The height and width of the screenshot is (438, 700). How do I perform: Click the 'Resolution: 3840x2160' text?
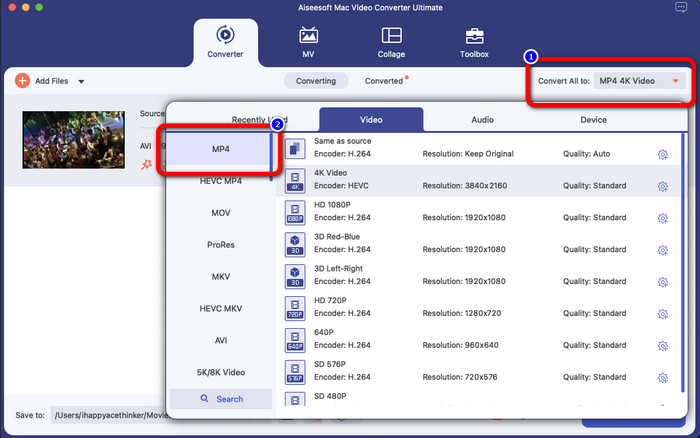[x=465, y=186]
